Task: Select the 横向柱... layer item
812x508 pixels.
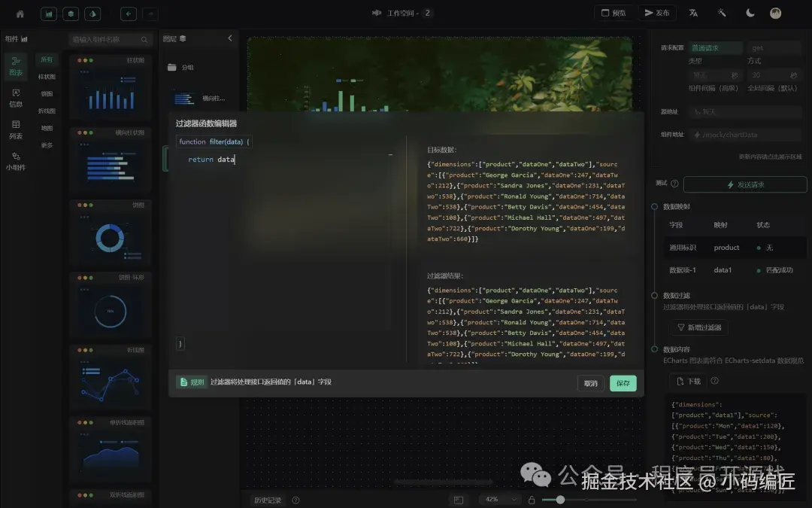Action: [x=199, y=99]
